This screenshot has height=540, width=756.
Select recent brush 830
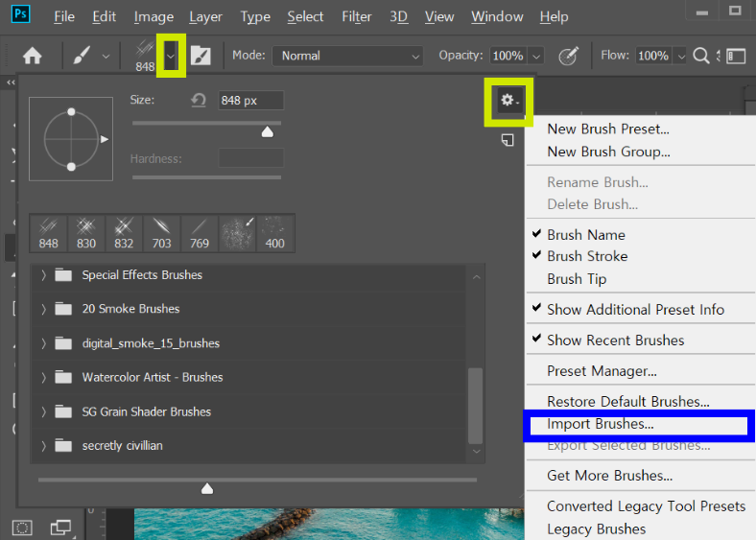[85, 234]
